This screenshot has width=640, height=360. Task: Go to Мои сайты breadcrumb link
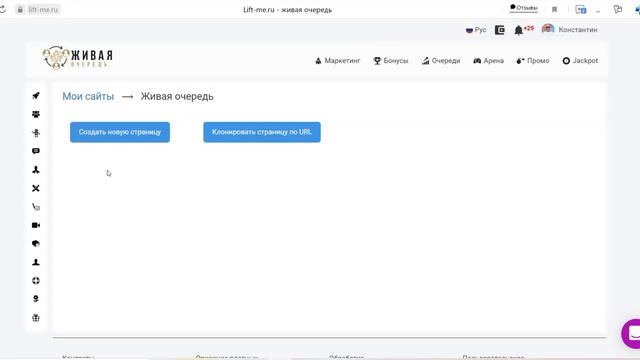(88, 96)
